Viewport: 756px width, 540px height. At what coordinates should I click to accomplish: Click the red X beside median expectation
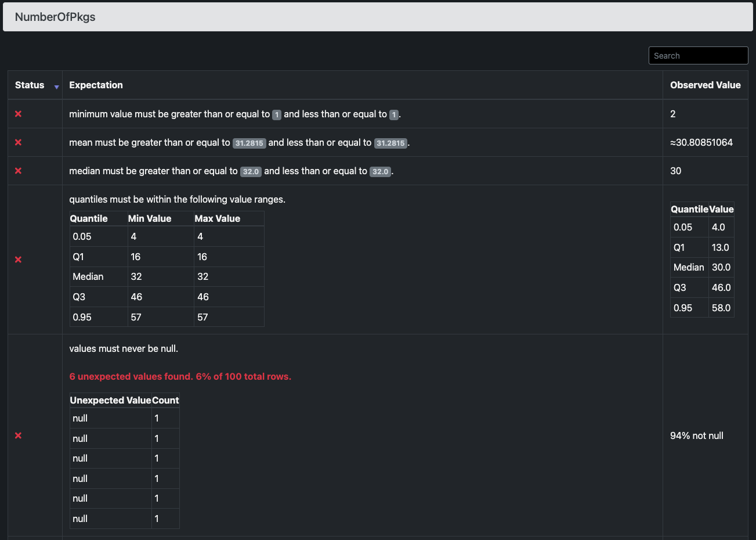18,171
